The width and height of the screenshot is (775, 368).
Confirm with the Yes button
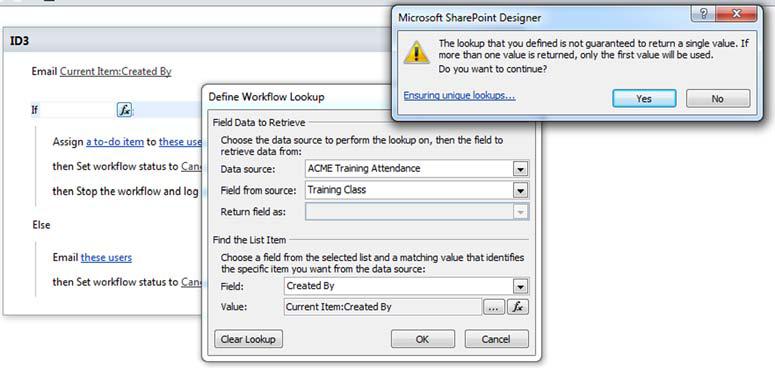point(644,98)
